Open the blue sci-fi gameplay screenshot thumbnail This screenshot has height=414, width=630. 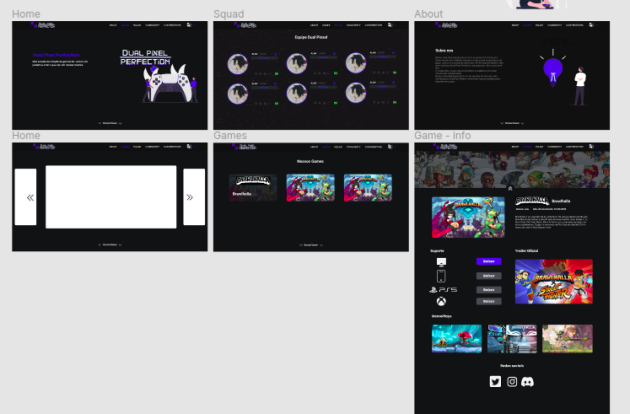512,339
